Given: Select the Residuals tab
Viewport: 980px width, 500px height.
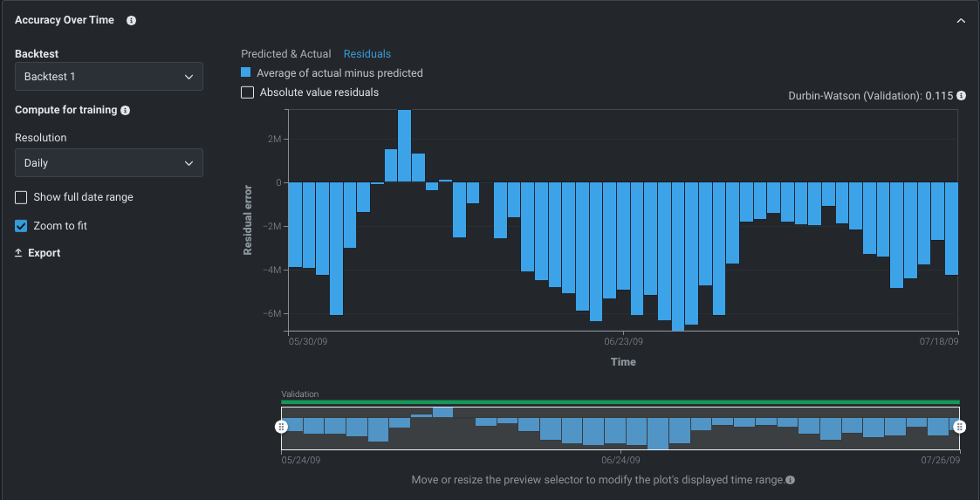Looking at the screenshot, I should (367, 54).
